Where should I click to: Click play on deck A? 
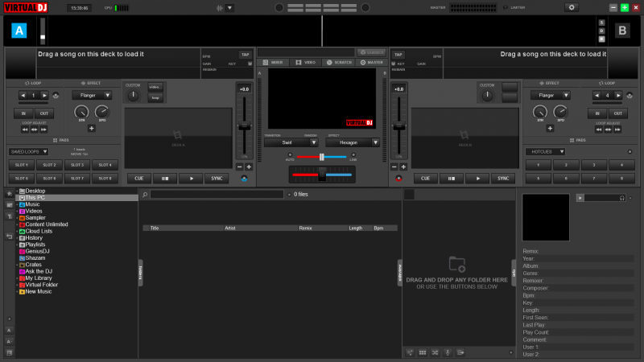[192, 179]
